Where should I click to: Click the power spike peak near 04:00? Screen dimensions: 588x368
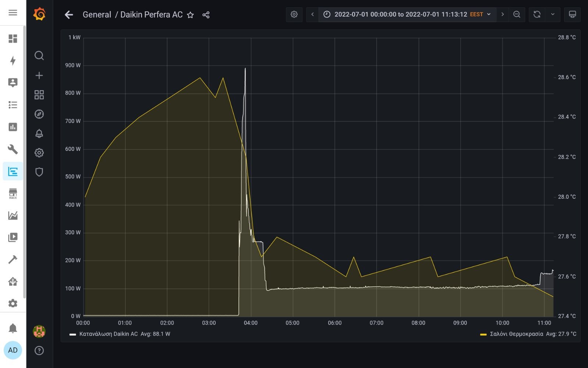pos(245,68)
